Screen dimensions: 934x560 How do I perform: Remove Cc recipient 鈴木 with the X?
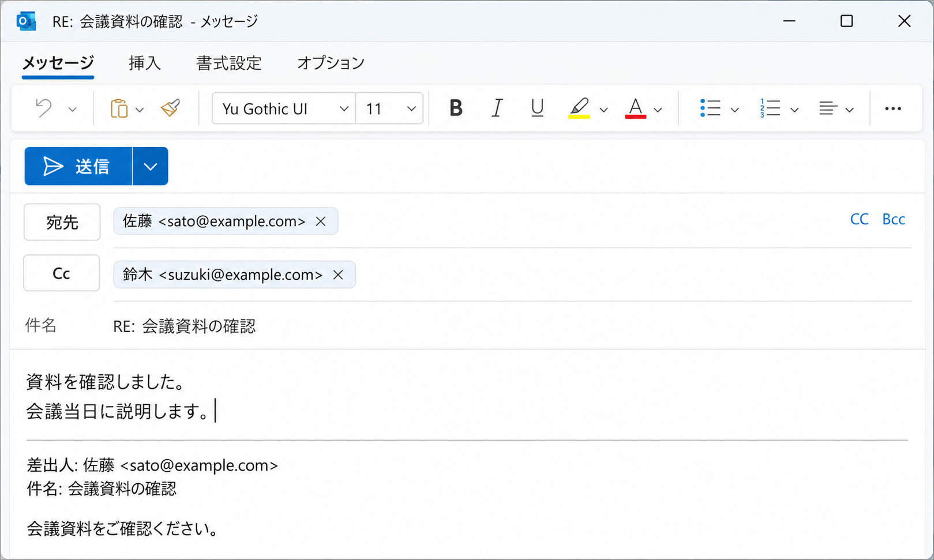tap(338, 275)
